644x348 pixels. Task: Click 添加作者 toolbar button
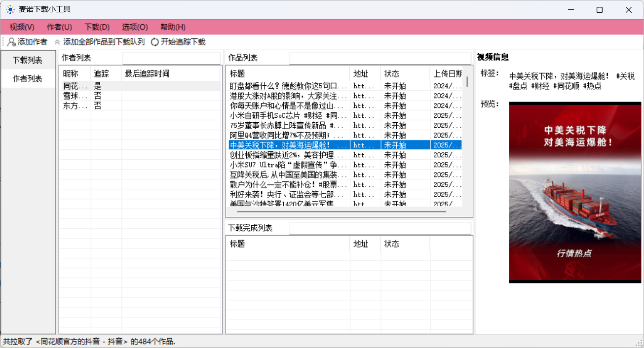click(x=28, y=42)
